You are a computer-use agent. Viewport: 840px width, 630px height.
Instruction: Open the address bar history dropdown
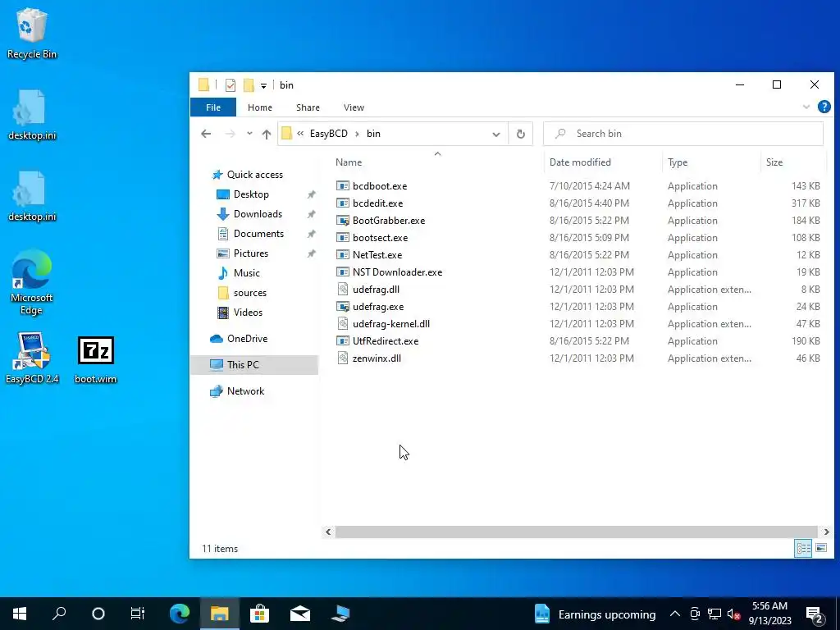[x=496, y=134]
